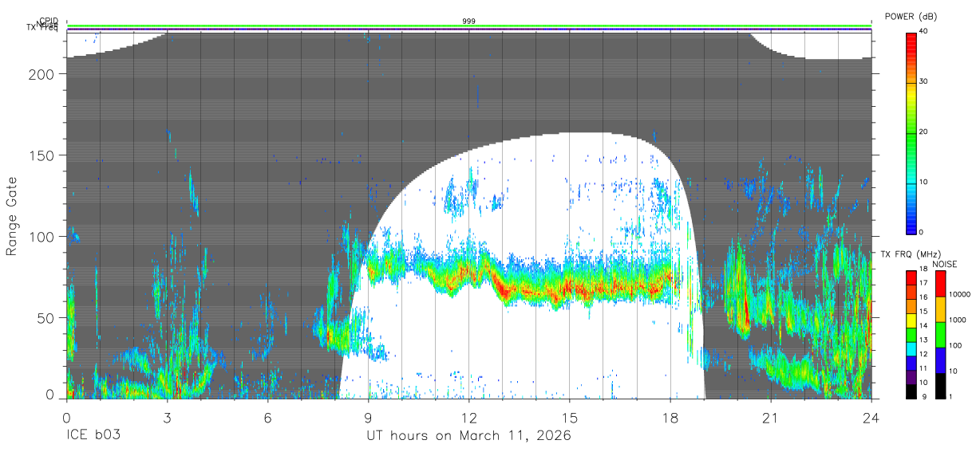Screen dimensions: 980x452
Task: Click the 21 hour label on the UT axis
Action: pyautogui.click(x=771, y=418)
